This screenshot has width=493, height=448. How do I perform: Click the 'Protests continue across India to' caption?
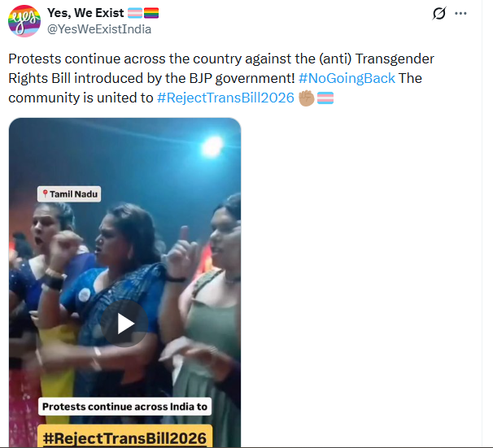coord(124,407)
